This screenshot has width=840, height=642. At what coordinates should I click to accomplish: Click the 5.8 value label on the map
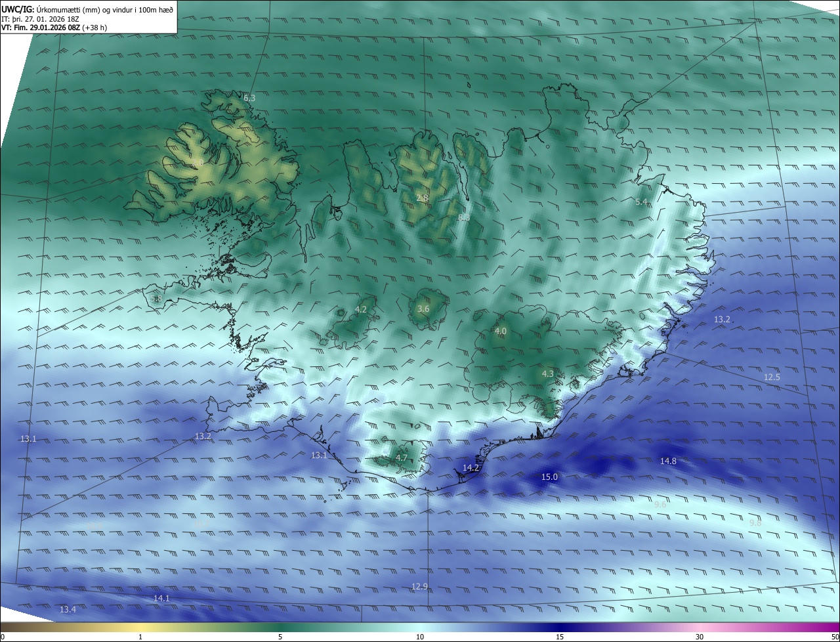(x=156, y=299)
